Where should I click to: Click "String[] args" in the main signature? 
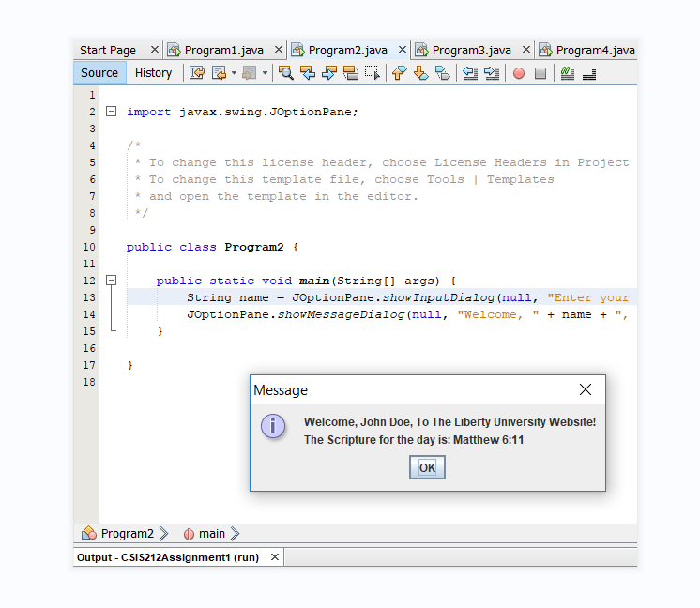pos(386,281)
